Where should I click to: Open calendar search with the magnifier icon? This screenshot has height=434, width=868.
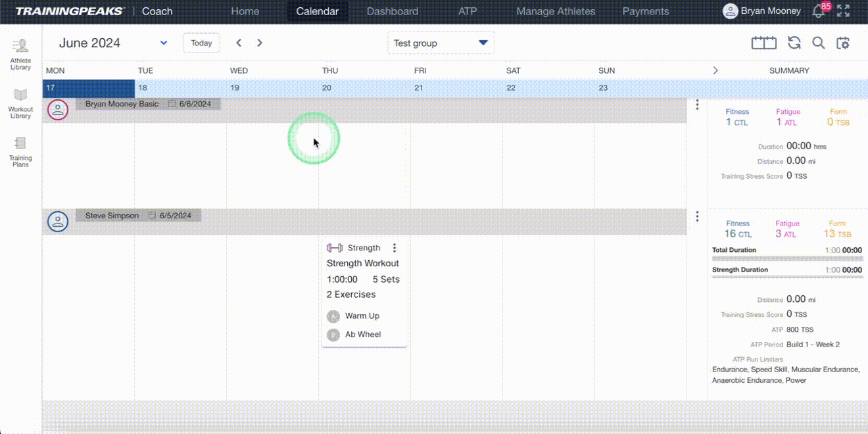tap(819, 42)
